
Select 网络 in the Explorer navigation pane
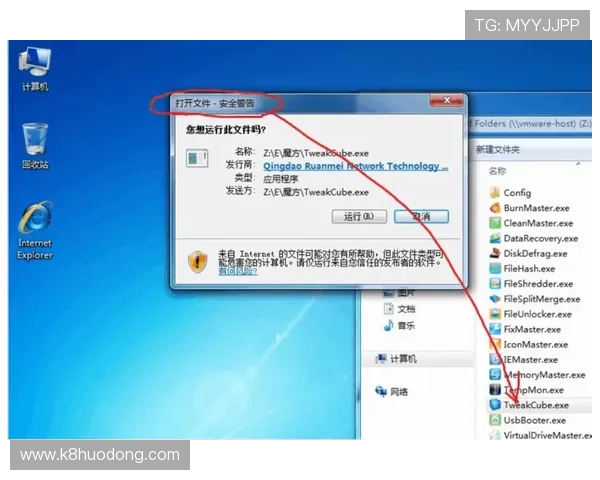pos(399,391)
